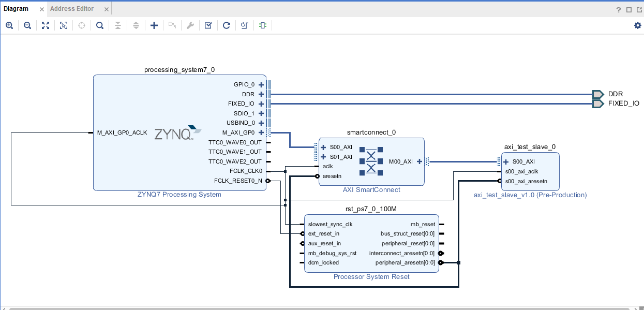Select the M_AXI_GP0_ACLK input pin

click(122, 132)
